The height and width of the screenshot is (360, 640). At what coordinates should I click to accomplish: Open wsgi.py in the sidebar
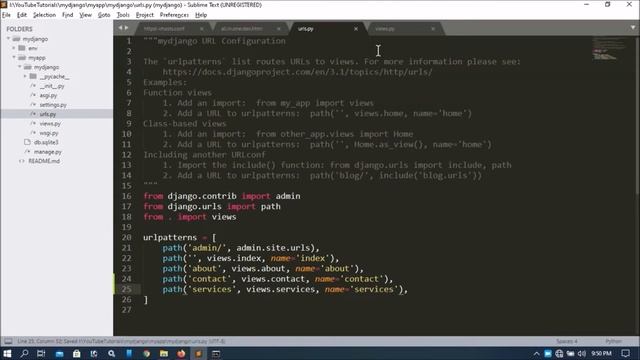pos(49,133)
